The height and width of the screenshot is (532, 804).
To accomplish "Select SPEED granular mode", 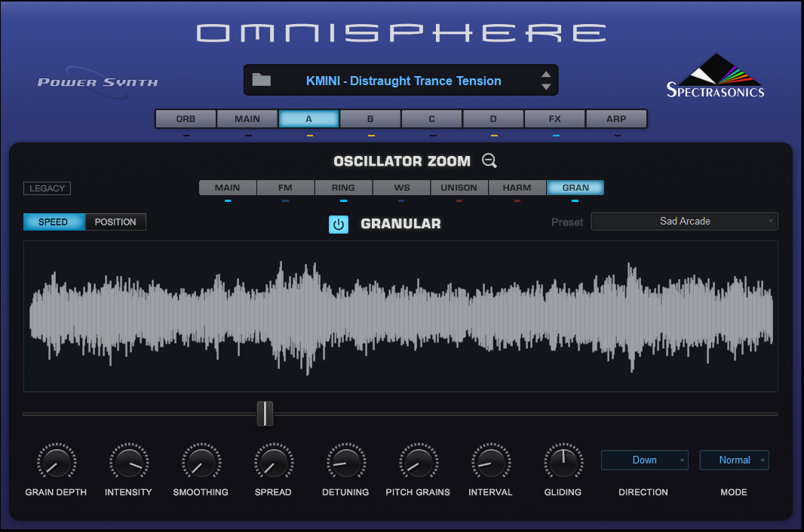I will coord(54,222).
